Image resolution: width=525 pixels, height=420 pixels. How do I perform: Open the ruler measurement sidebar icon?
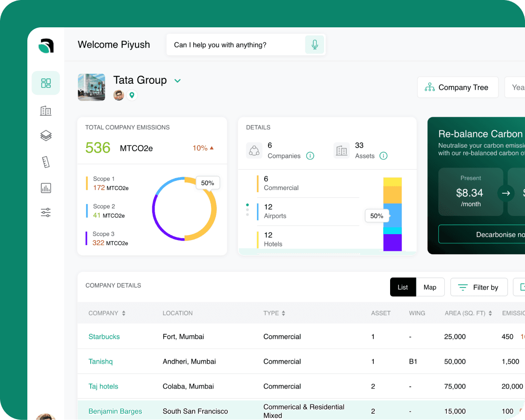point(46,162)
